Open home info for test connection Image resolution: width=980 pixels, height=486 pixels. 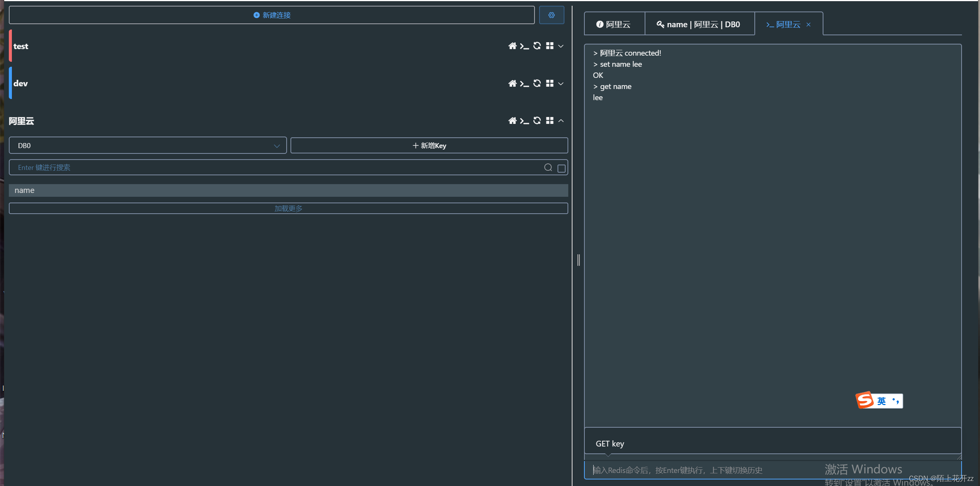point(512,46)
